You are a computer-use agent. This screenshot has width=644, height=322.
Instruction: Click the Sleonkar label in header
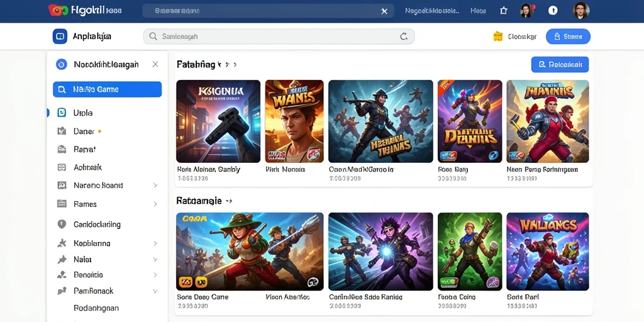point(522,36)
